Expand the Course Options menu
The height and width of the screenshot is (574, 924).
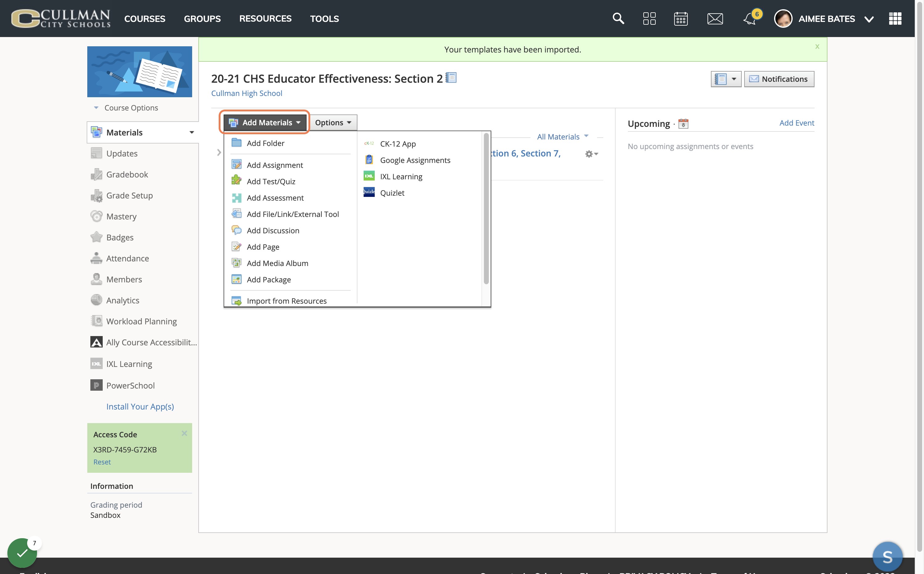pos(126,108)
